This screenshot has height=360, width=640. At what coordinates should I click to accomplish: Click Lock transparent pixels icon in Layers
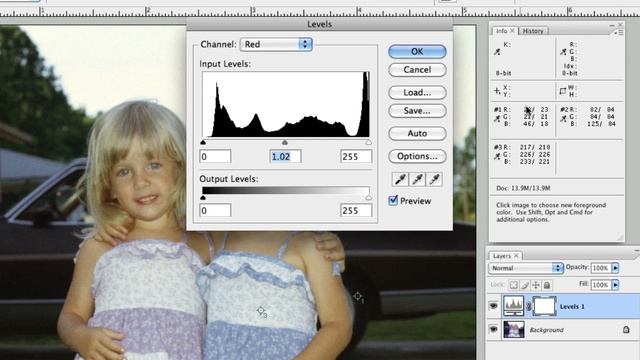tap(513, 285)
